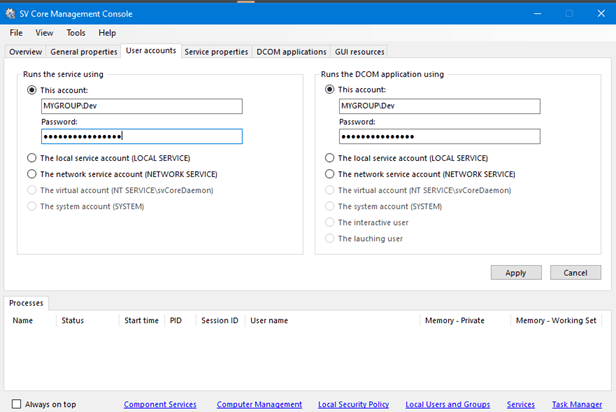The width and height of the screenshot is (616, 412).
Task: Click the service account name input field
Action: pos(141,106)
